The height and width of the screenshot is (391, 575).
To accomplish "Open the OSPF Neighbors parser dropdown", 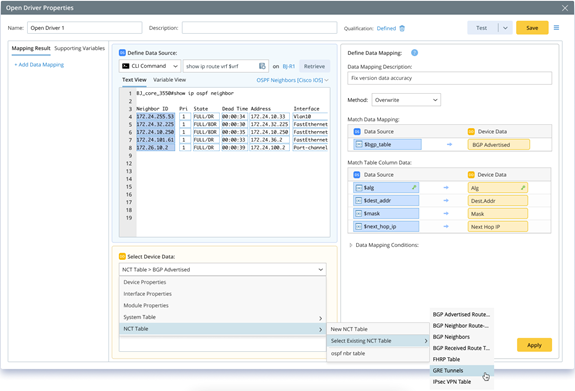I will pyautogui.click(x=292, y=80).
